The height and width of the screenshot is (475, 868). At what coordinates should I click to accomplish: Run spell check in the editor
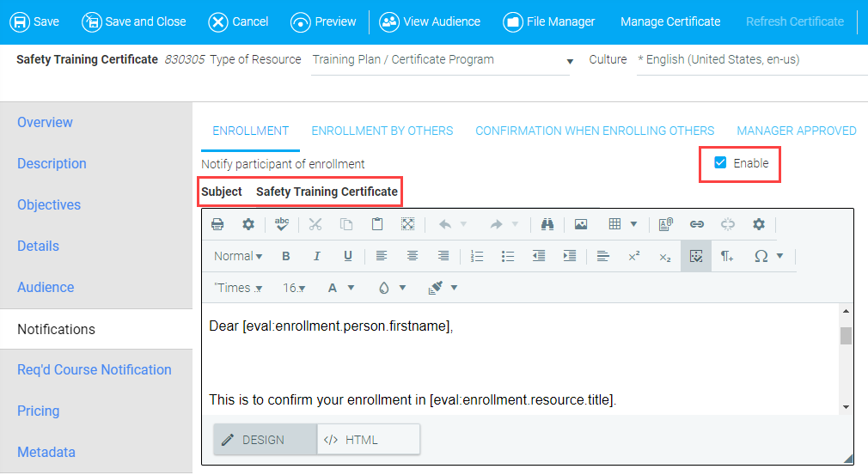coord(282,224)
